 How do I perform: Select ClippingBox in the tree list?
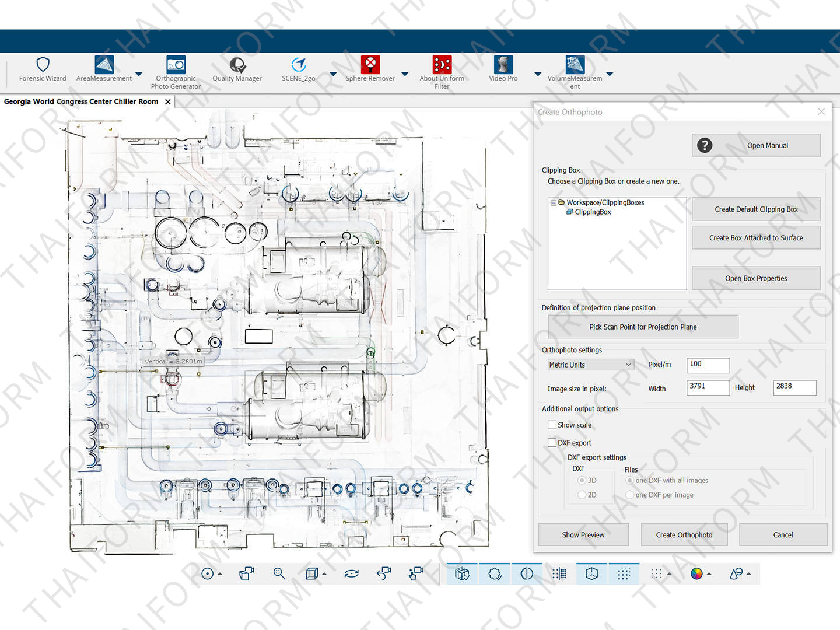click(593, 212)
